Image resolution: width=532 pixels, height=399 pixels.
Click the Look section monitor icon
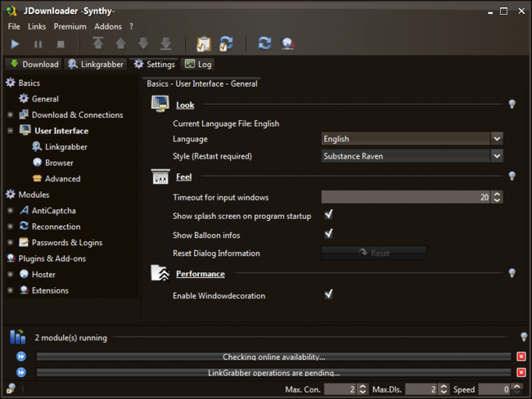pyautogui.click(x=160, y=104)
